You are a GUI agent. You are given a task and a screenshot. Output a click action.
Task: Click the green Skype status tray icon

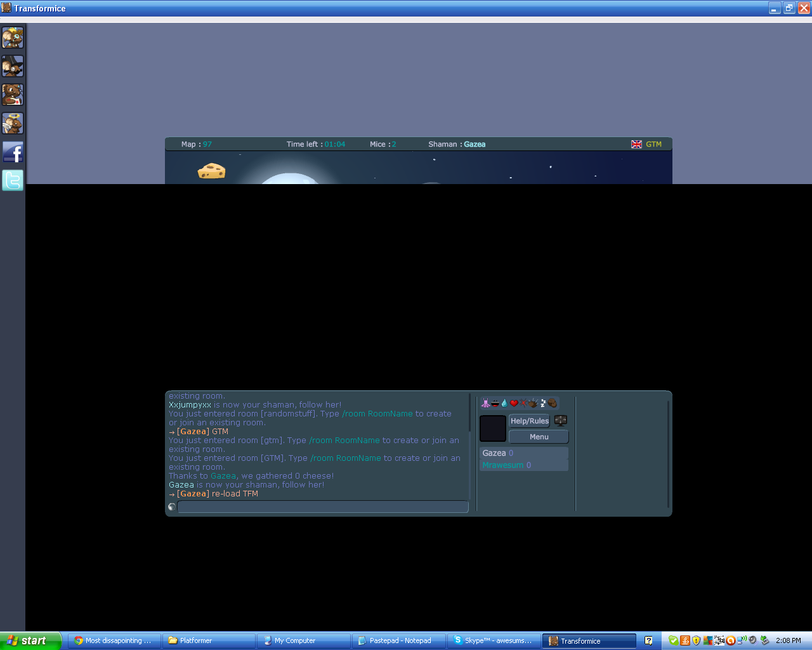coord(674,640)
